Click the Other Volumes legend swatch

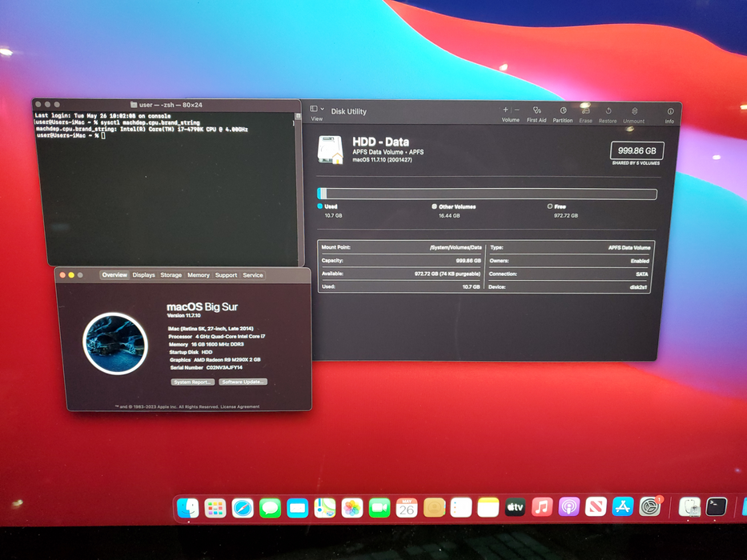434,206
